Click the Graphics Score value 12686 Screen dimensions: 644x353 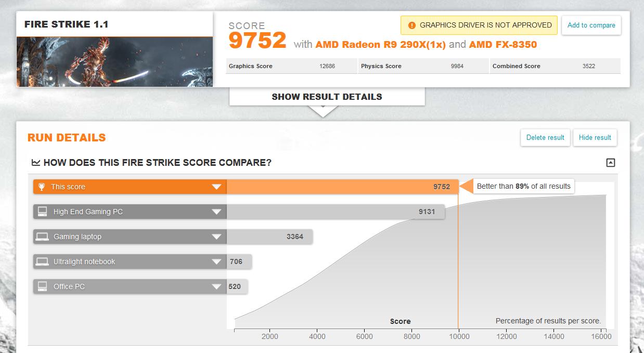(x=327, y=66)
